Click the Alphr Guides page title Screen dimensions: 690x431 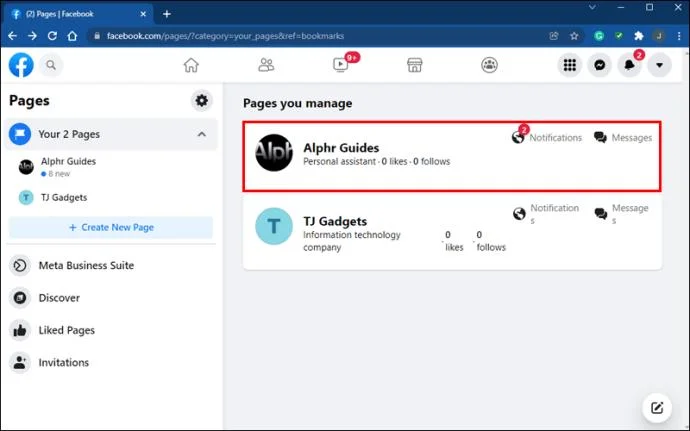341,148
